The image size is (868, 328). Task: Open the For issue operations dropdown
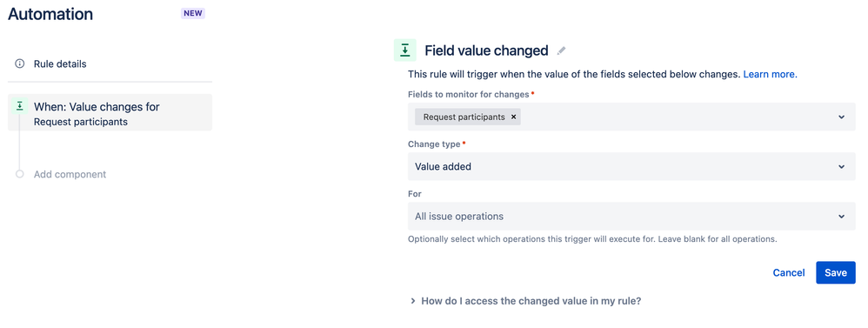pos(631,216)
